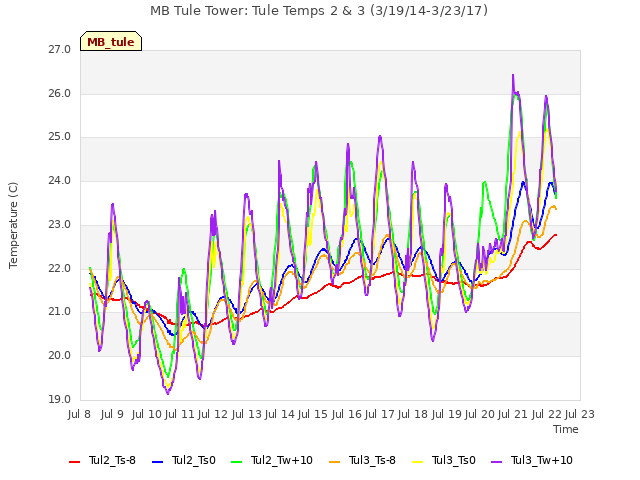Screen dimensions: 640x480
Task: Click the Tul2_Tw+10 legend label
Action: pyautogui.click(x=282, y=460)
